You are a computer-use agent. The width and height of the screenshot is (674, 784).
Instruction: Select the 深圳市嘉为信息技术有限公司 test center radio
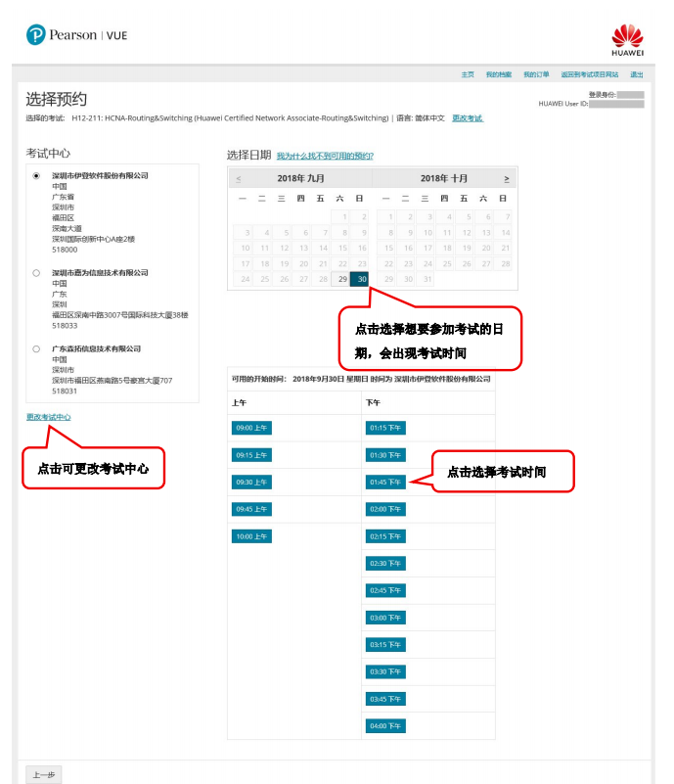tap(36, 273)
